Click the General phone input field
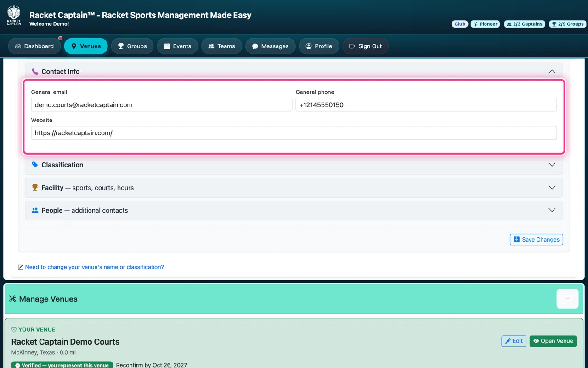This screenshot has width=588, height=368. (426, 105)
